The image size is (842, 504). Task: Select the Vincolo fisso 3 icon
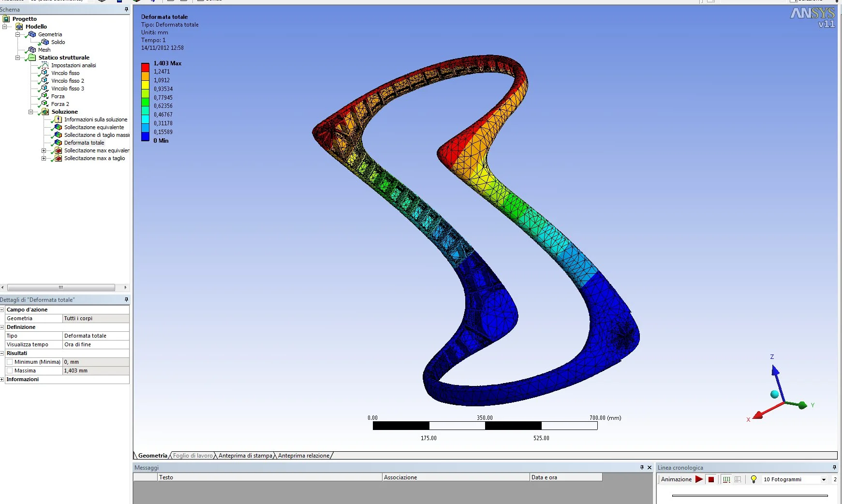pos(45,89)
